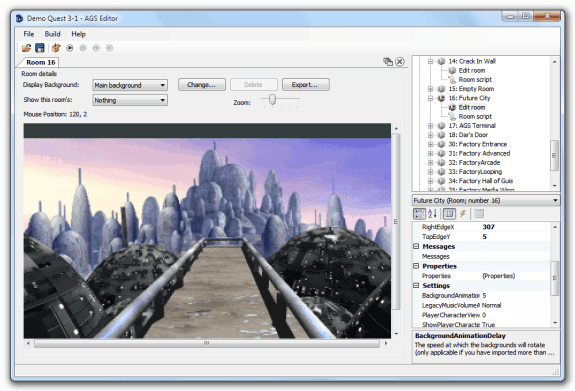Select the 31: Factory Advanced tree item

pos(479,154)
